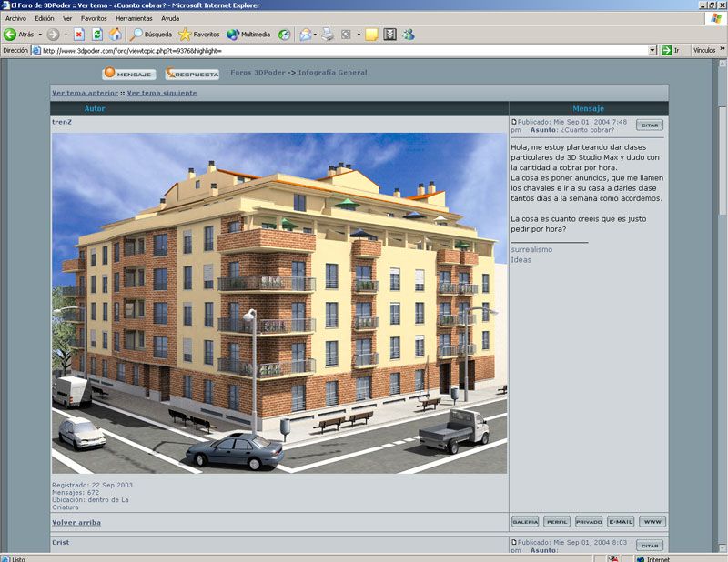Click the trenZ author name

click(62, 122)
